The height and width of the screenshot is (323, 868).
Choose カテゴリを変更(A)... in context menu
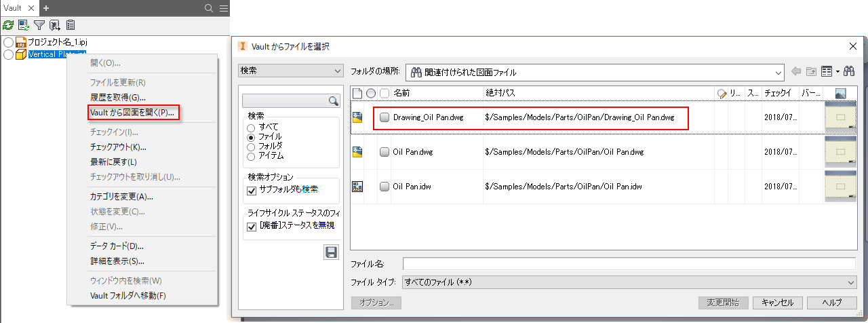[x=121, y=197]
